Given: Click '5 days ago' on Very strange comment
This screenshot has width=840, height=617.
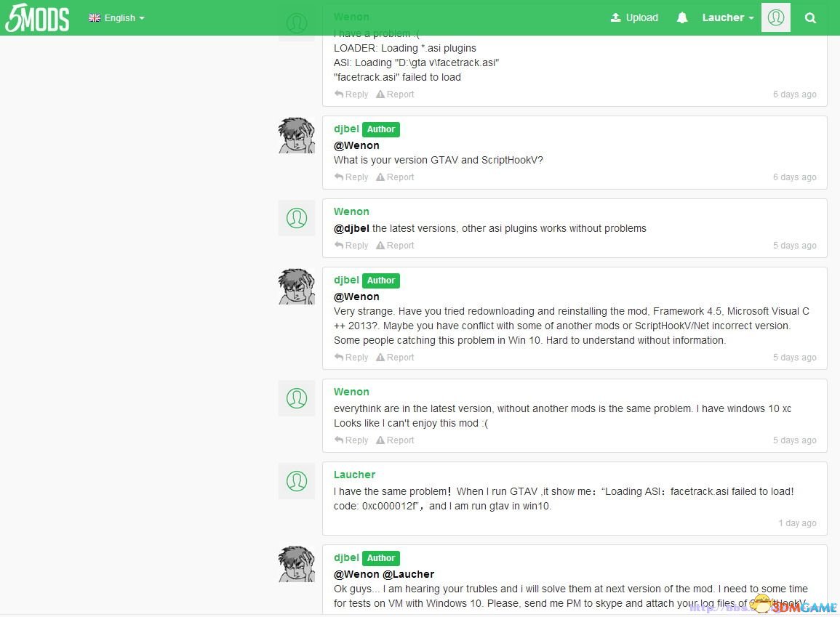Looking at the screenshot, I should [794, 358].
